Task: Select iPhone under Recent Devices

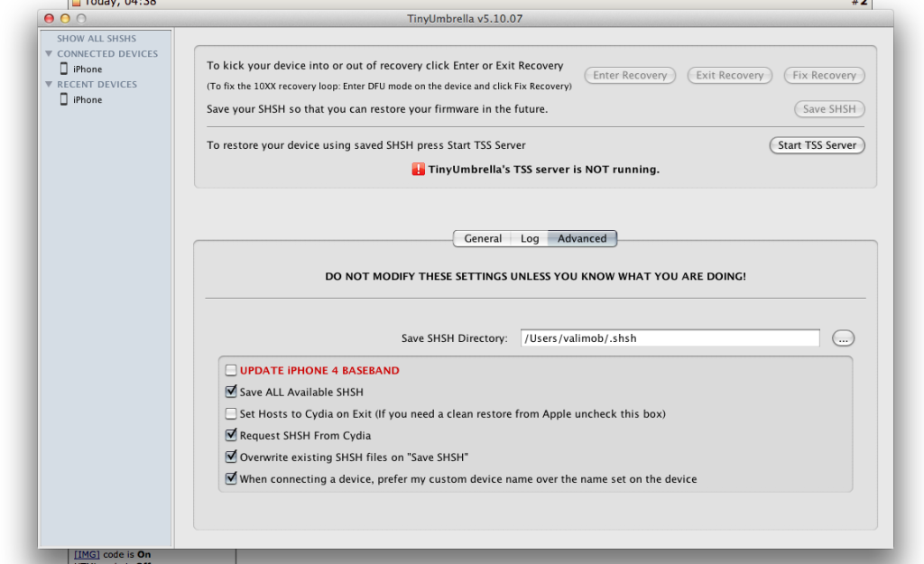Action: [x=88, y=99]
